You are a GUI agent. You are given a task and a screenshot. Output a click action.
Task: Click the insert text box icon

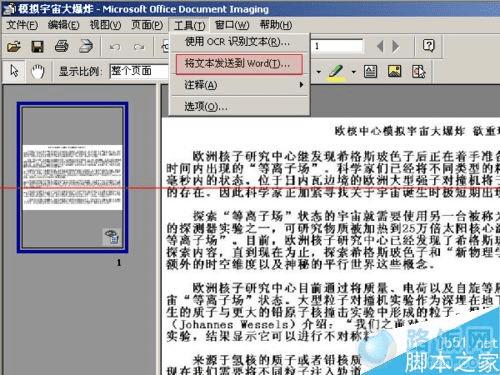coord(370,71)
